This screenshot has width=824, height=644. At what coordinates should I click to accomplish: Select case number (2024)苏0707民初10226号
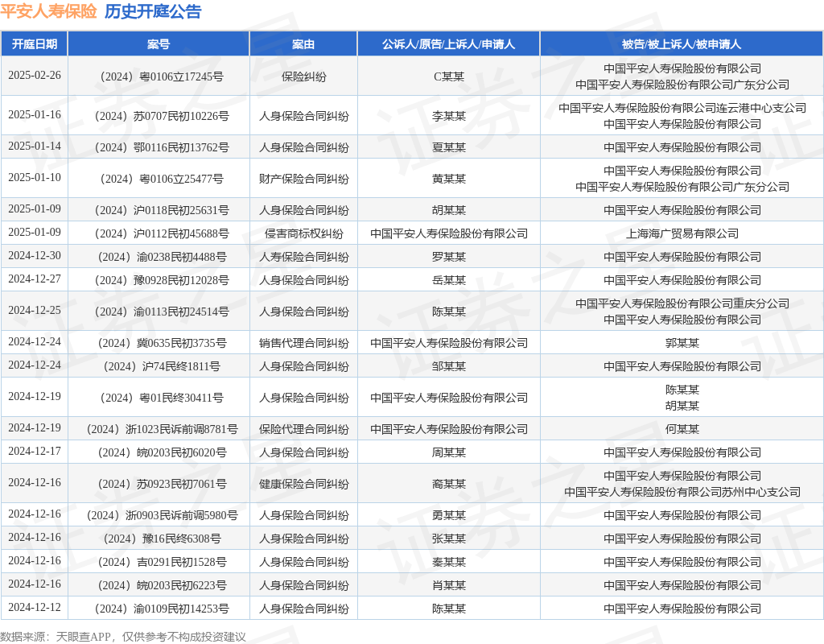point(162,116)
